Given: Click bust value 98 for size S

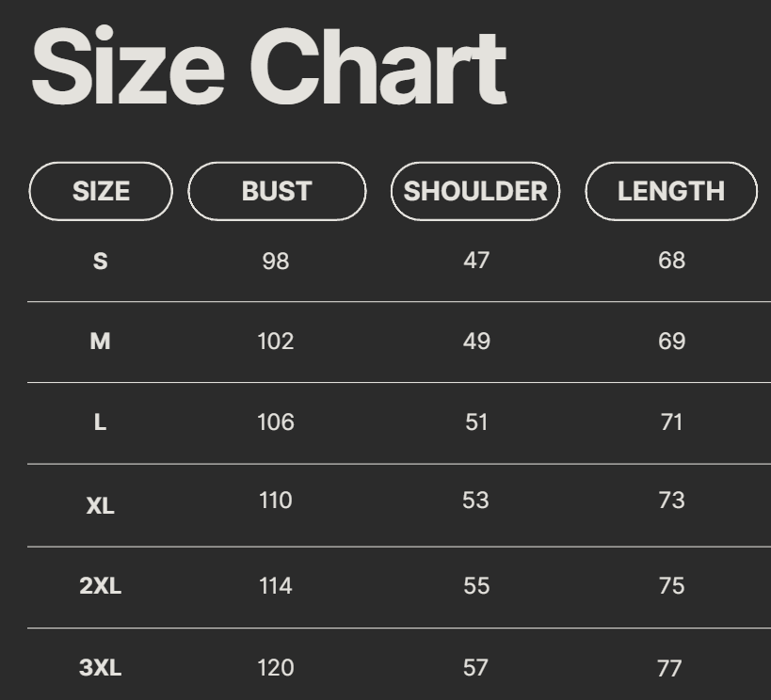Looking at the screenshot, I should click(276, 261).
